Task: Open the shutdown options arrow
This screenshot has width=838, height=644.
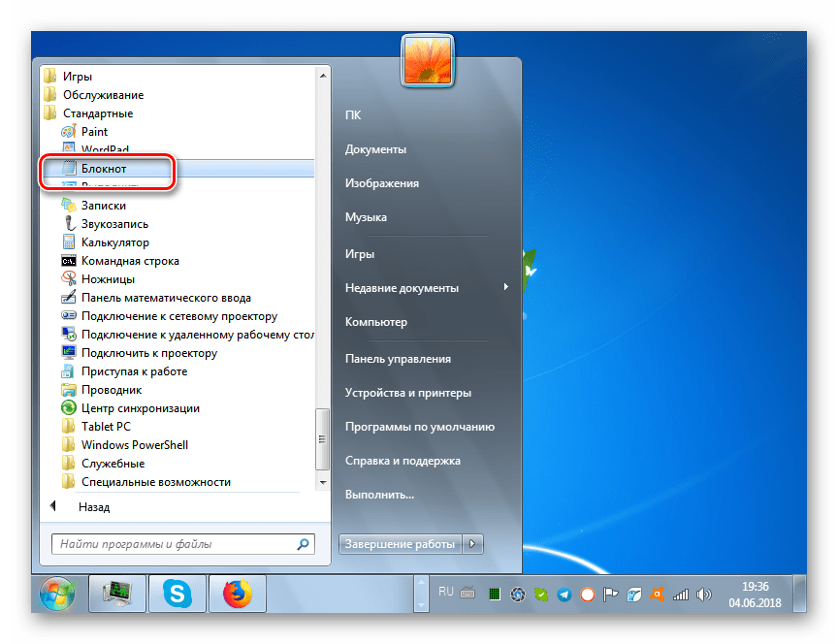Action: coord(472,544)
